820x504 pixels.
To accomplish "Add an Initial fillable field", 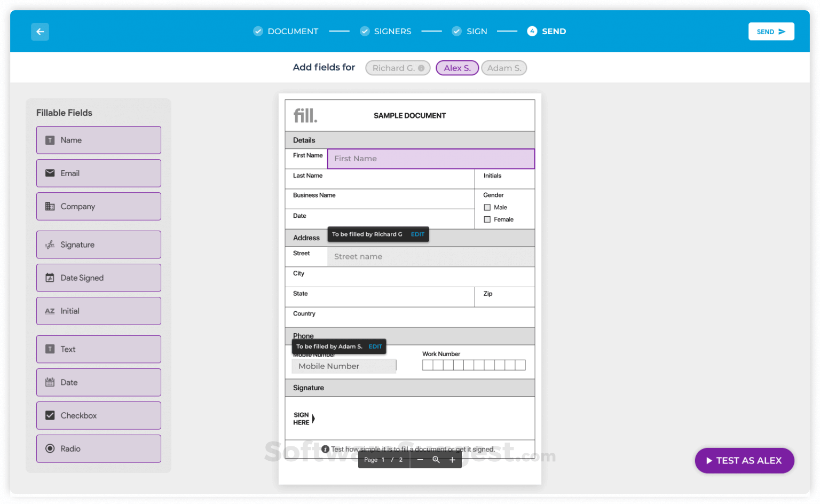I will (99, 311).
